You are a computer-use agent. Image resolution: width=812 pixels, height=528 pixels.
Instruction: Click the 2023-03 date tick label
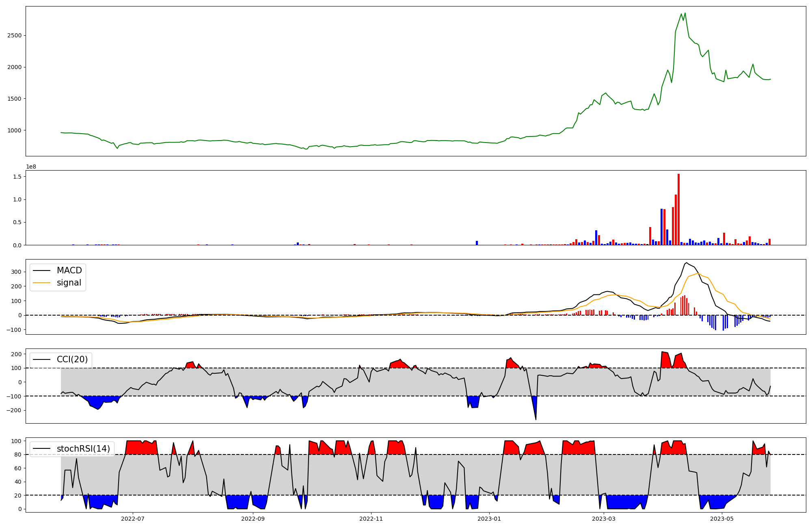604,519
